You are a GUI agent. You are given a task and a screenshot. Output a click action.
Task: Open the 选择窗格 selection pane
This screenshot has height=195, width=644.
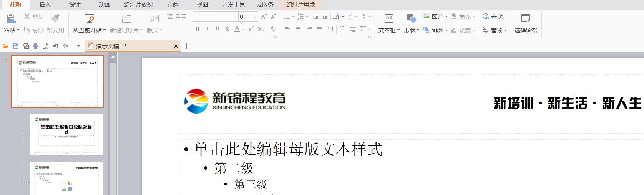coord(526,23)
